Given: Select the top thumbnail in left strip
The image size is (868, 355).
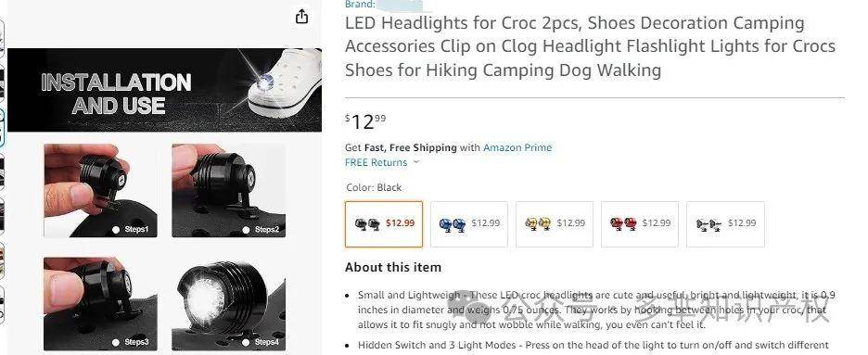Looking at the screenshot, I should (2, 36).
